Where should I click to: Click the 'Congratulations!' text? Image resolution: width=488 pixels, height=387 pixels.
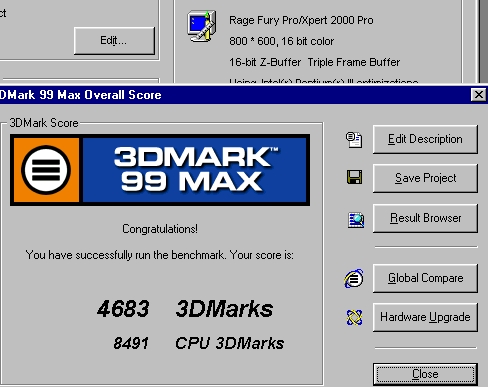point(160,229)
